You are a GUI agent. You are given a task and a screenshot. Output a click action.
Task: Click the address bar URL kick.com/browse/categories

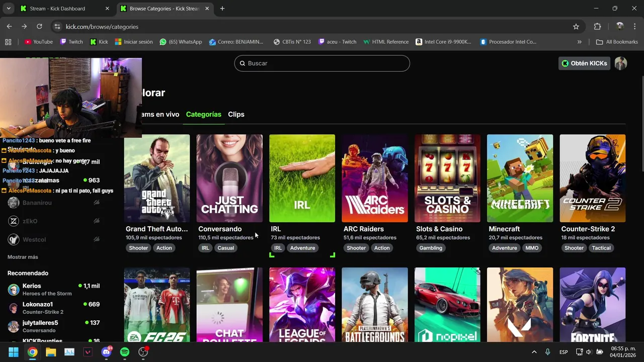pos(102,27)
